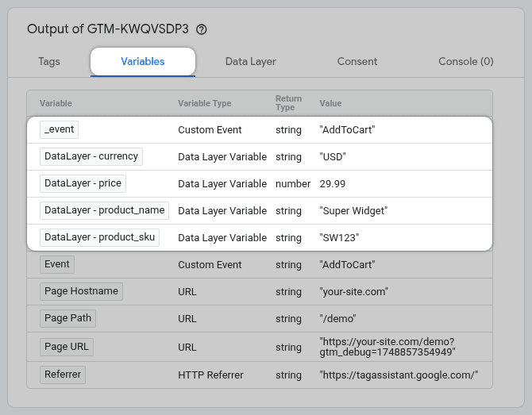
Task: Select the gtm_debug Page URL value
Action: 387,347
